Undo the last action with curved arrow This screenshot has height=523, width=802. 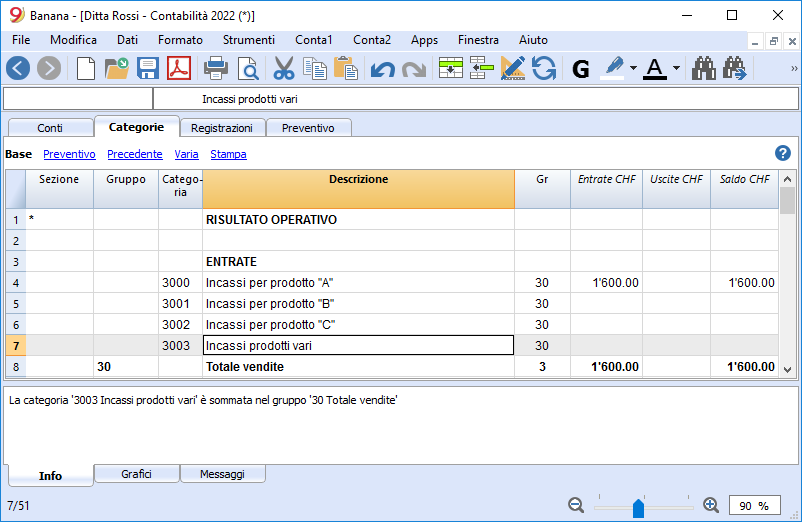point(383,69)
